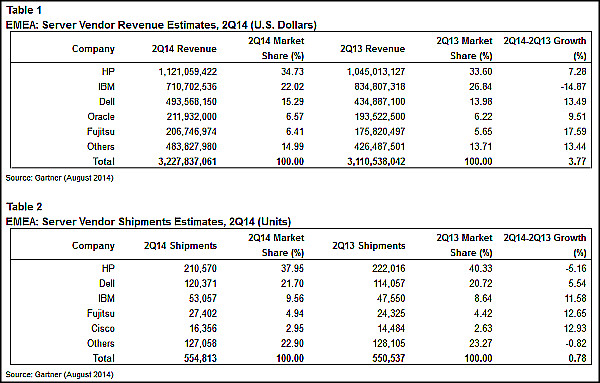Select HP shipment share 37.95
The width and height of the screenshot is (600, 383).
click(292, 268)
